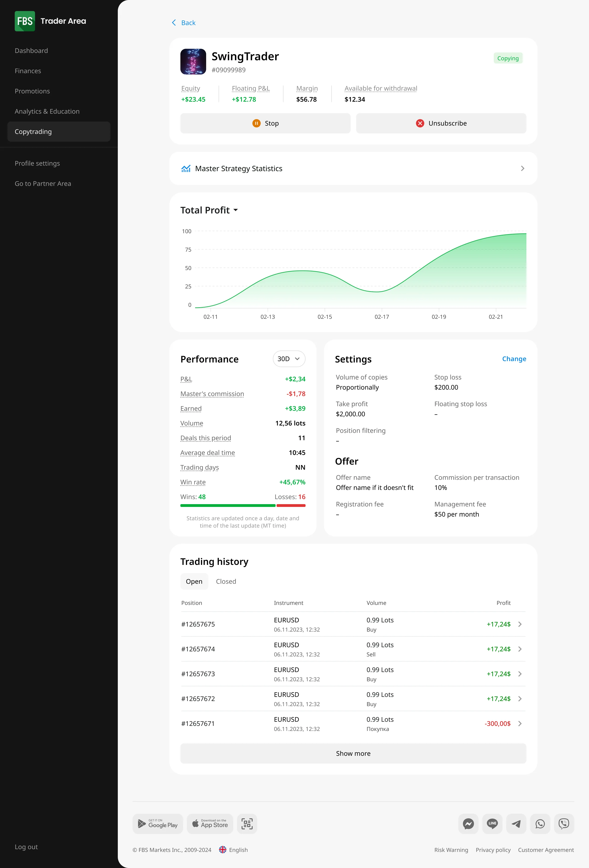Open details arrow for position #12657671
The height and width of the screenshot is (868, 589).
click(x=520, y=724)
